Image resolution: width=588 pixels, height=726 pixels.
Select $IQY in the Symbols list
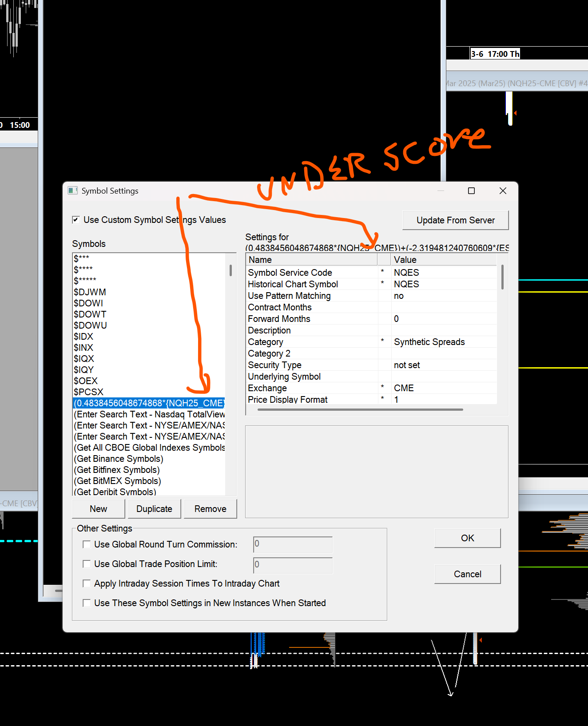pyautogui.click(x=149, y=370)
